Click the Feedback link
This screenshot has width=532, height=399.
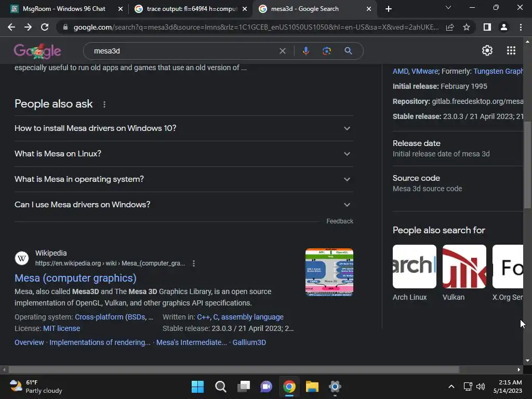click(340, 221)
